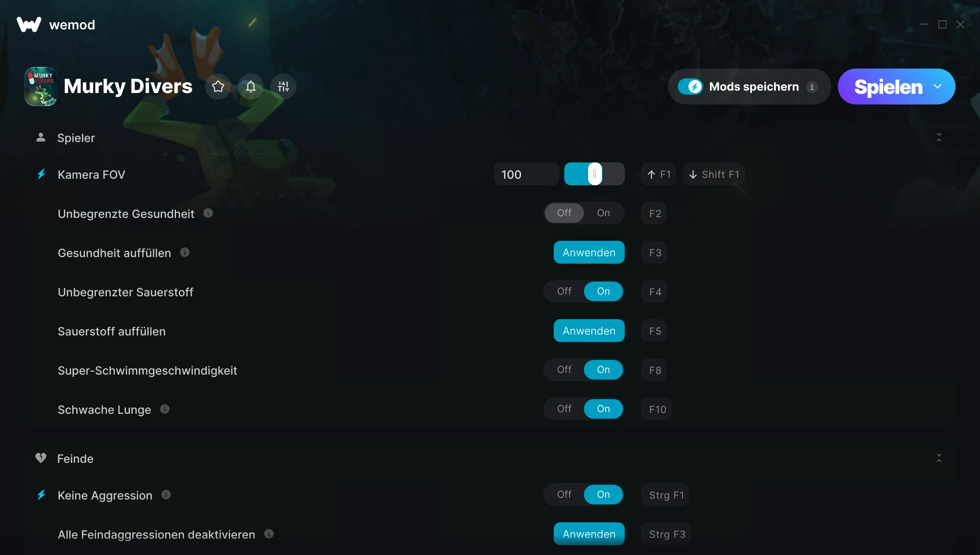Show info for Keine Aggression
Image resolution: width=980 pixels, height=555 pixels.
tap(166, 495)
